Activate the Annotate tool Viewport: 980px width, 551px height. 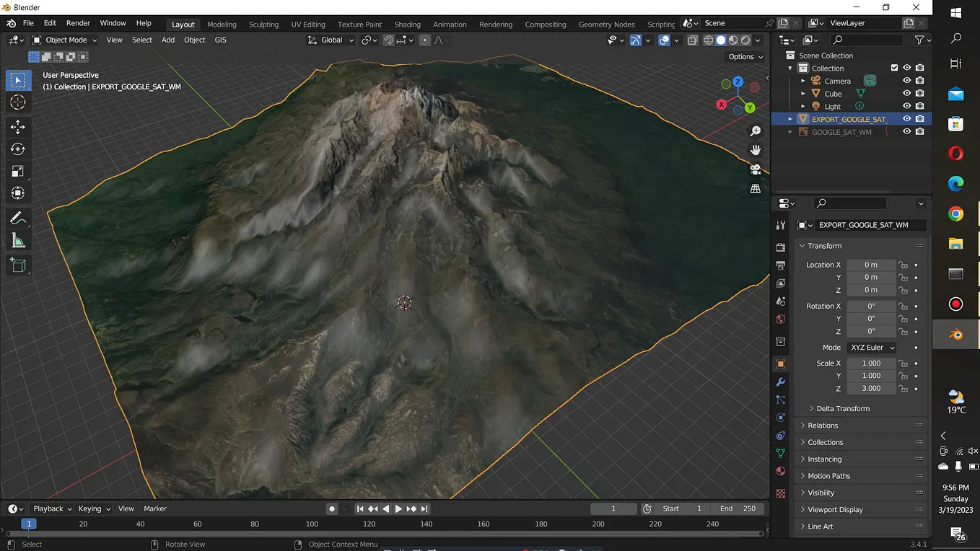(18, 218)
